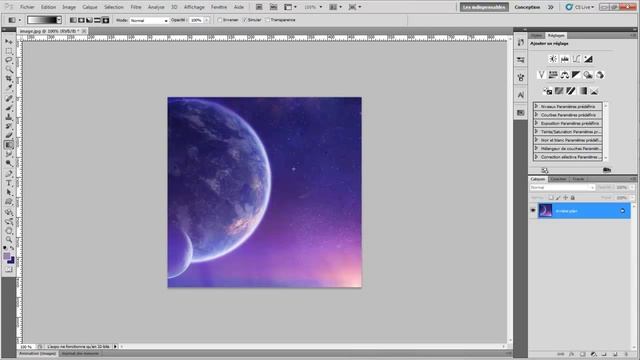The width and height of the screenshot is (640, 360).
Task: Add a Photo Filter adjustment
Action: tap(588, 75)
